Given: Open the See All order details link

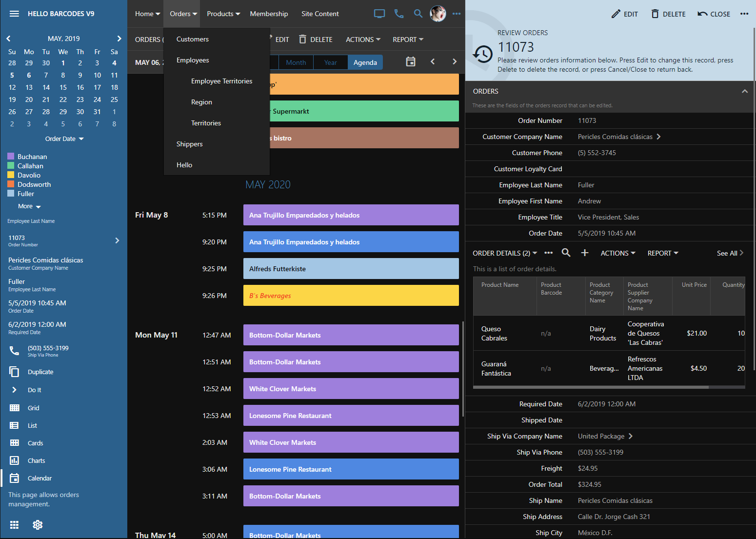Looking at the screenshot, I should tap(730, 253).
